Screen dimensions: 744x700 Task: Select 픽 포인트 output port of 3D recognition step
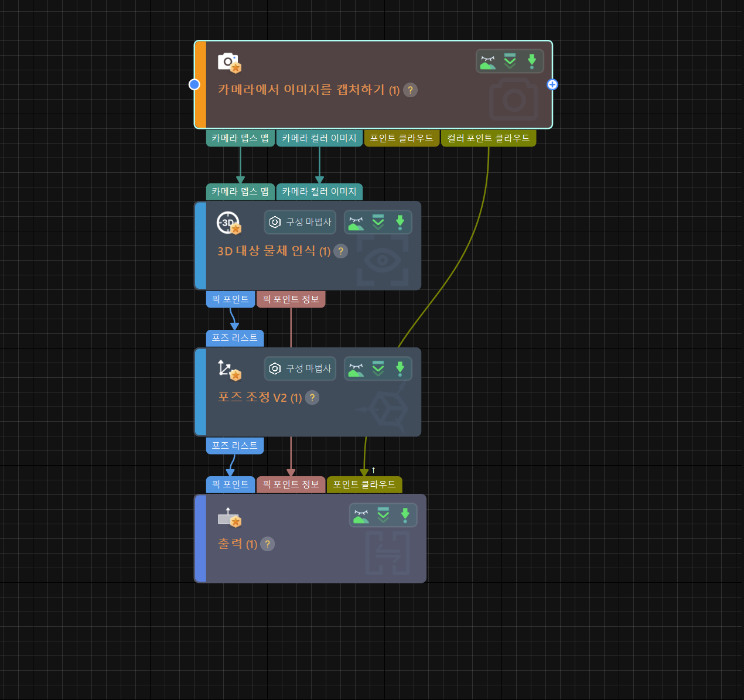[x=230, y=299]
